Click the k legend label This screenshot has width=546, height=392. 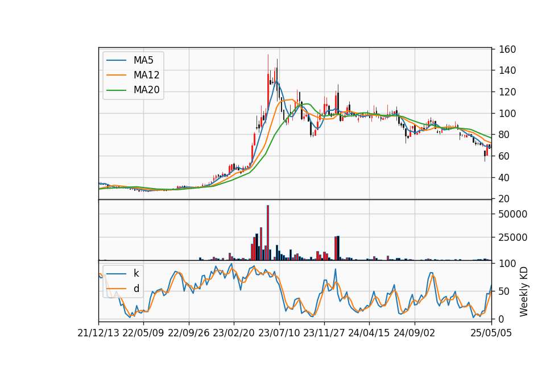pos(136,273)
